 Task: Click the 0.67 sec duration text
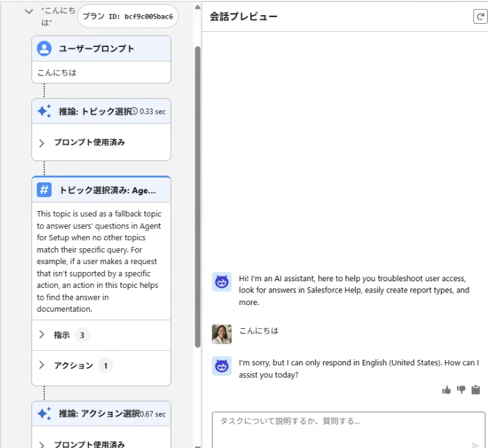(x=152, y=414)
